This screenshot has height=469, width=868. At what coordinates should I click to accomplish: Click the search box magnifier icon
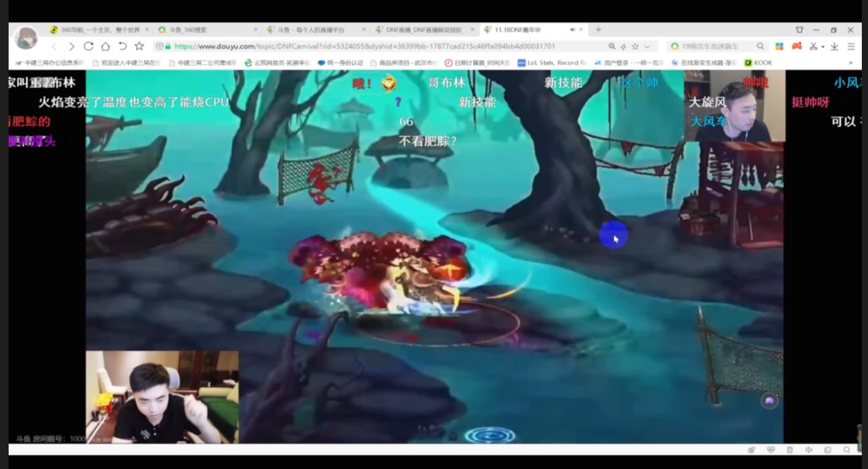pyautogui.click(x=760, y=46)
